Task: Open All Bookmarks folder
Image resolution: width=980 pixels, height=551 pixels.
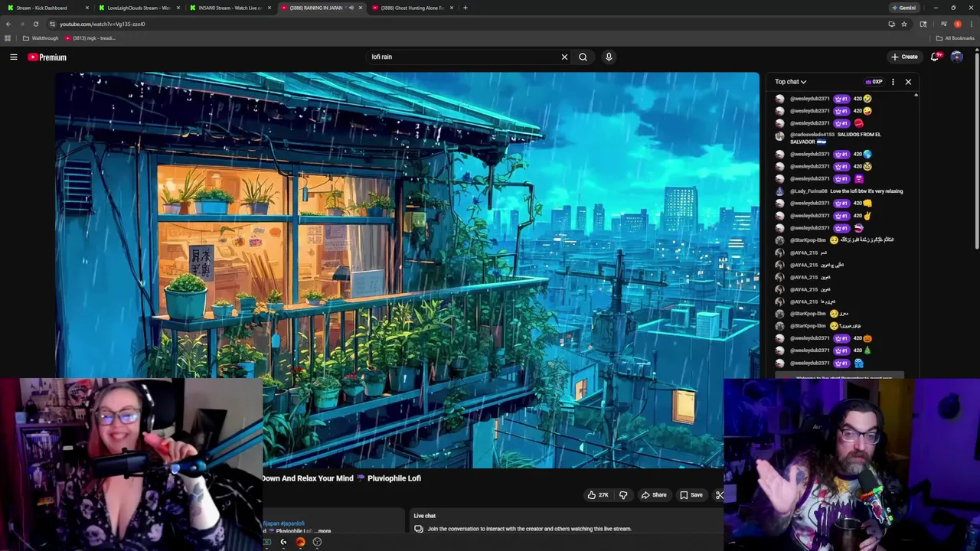Action: click(x=955, y=38)
